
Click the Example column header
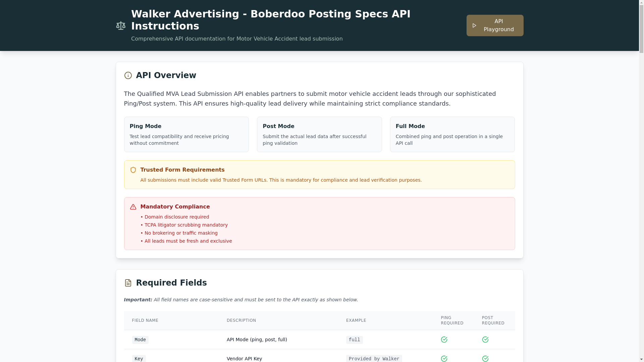356,320
